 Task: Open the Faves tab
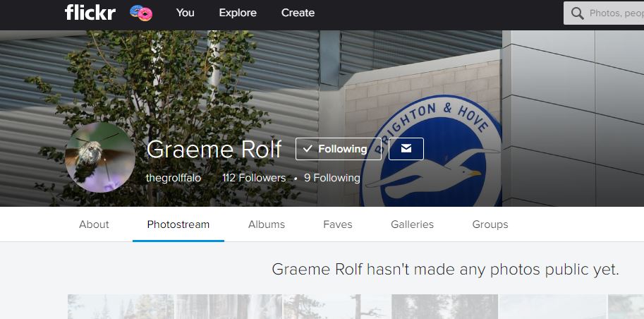[x=338, y=224]
